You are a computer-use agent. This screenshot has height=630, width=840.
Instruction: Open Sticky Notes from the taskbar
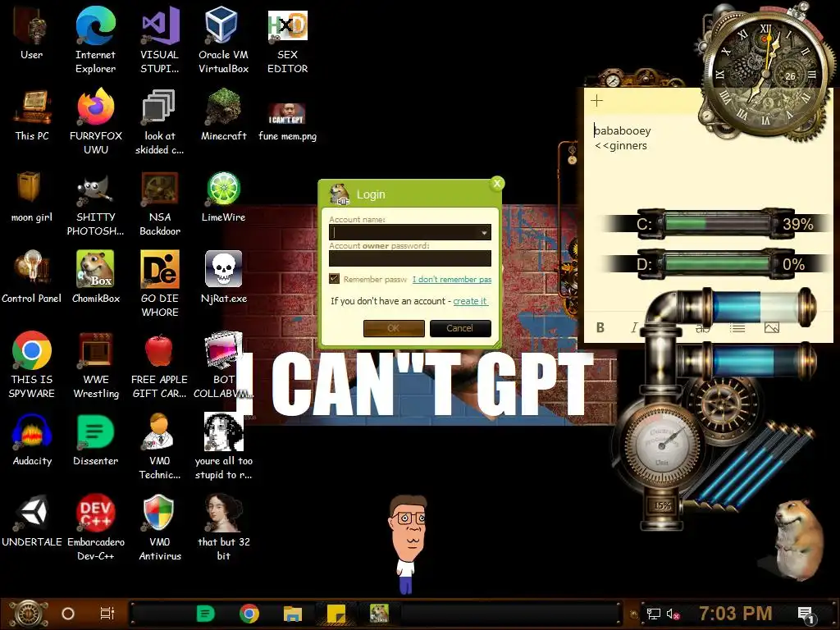[336, 614]
